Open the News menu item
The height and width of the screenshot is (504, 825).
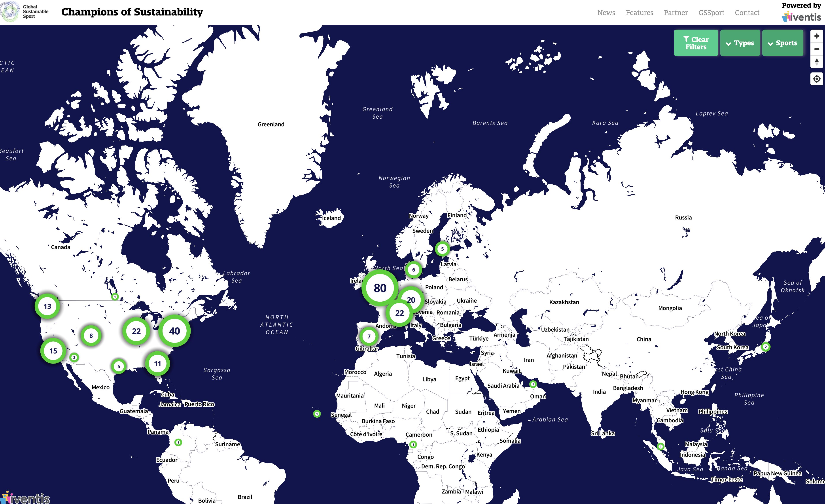tap(606, 13)
